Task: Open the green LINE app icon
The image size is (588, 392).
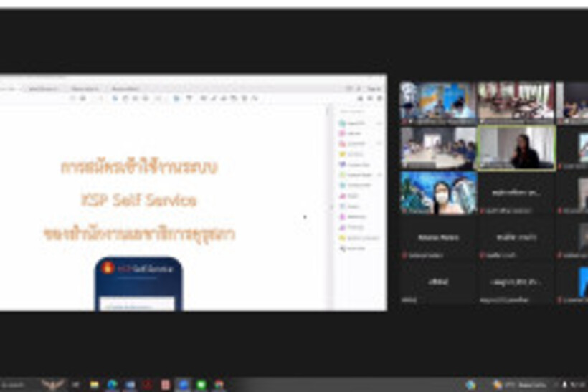Action: pyautogui.click(x=201, y=385)
